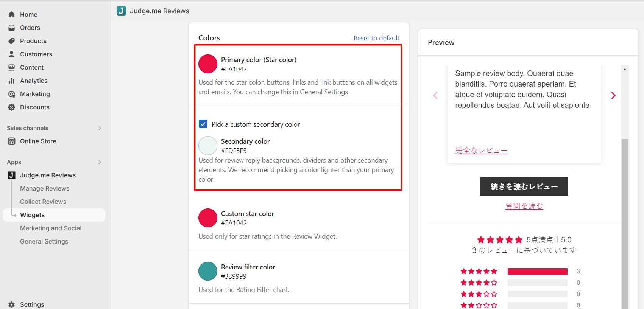Click the Discounts badge icon
Screen dimensions: 644x309
coord(12,107)
